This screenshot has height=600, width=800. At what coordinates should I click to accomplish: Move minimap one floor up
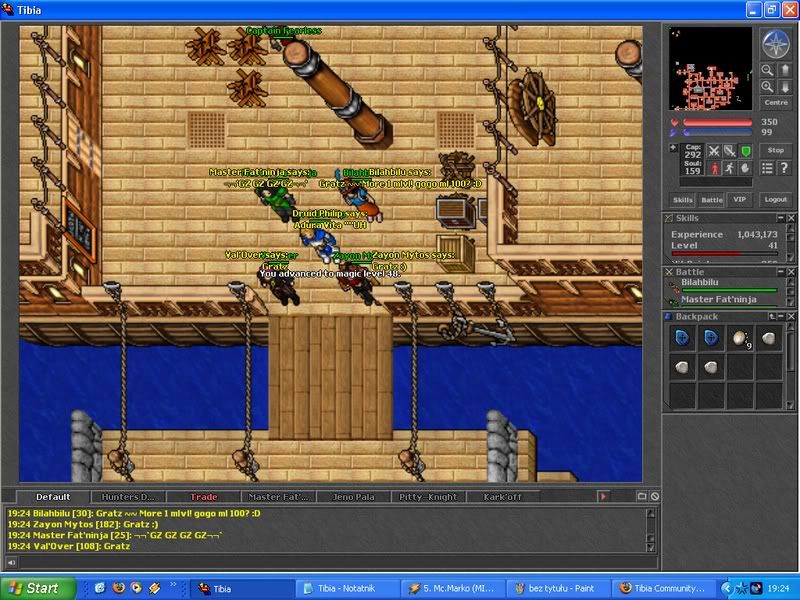point(785,70)
